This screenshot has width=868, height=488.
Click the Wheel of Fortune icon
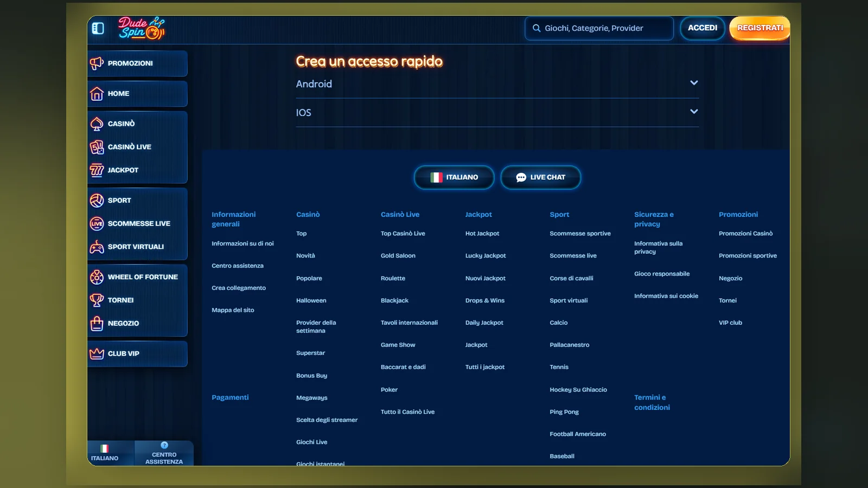coord(97,277)
